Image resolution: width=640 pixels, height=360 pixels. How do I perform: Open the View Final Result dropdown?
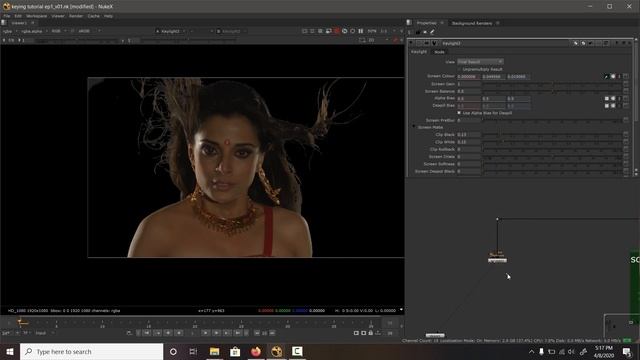pos(480,62)
